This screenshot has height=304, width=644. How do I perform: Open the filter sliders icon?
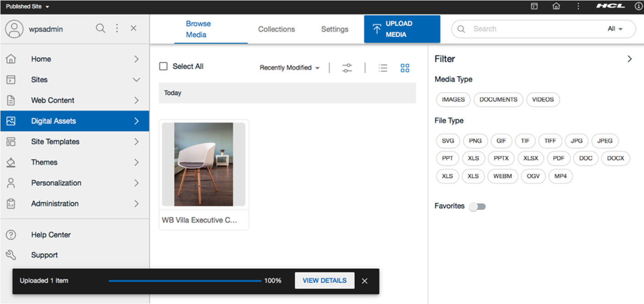[347, 68]
